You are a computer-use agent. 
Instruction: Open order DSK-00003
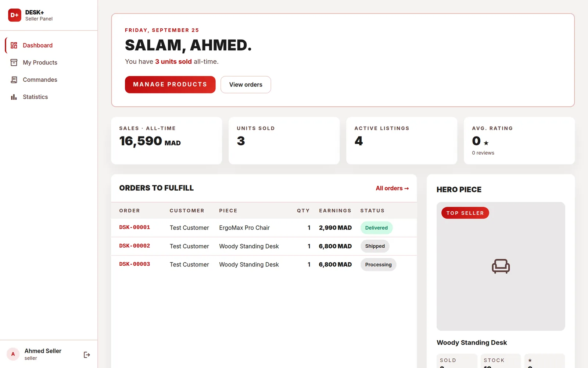click(x=135, y=264)
